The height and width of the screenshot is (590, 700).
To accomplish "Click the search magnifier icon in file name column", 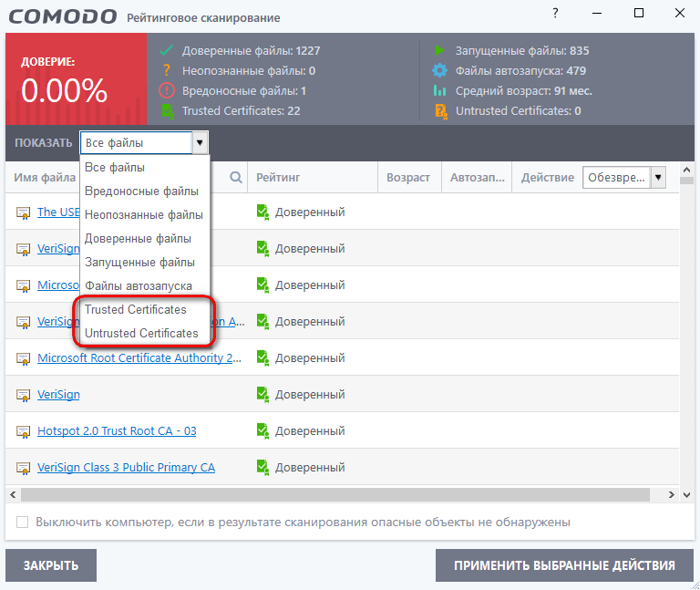I will click(x=236, y=177).
